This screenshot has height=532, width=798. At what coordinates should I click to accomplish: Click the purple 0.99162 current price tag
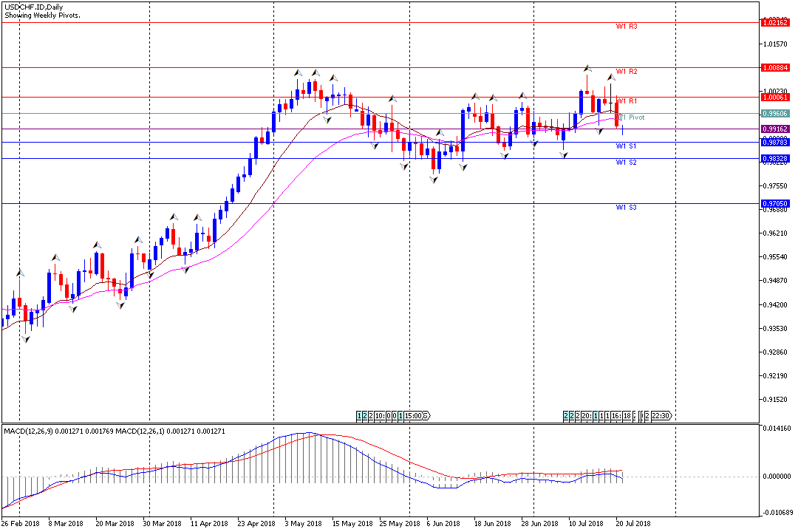tap(775, 129)
